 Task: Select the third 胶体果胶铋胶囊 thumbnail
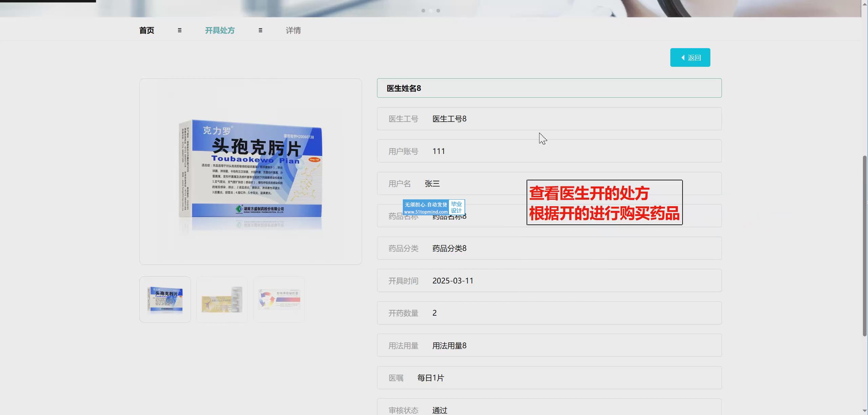coord(279,299)
